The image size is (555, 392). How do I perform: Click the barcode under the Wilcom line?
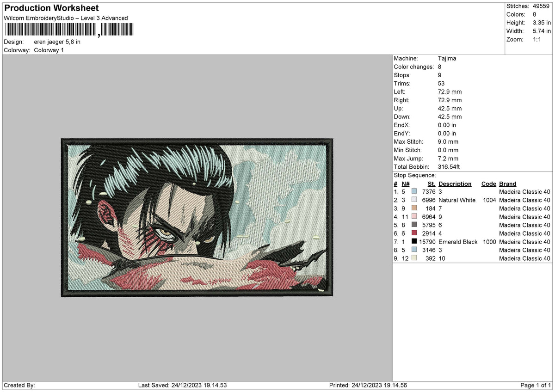tap(68, 30)
